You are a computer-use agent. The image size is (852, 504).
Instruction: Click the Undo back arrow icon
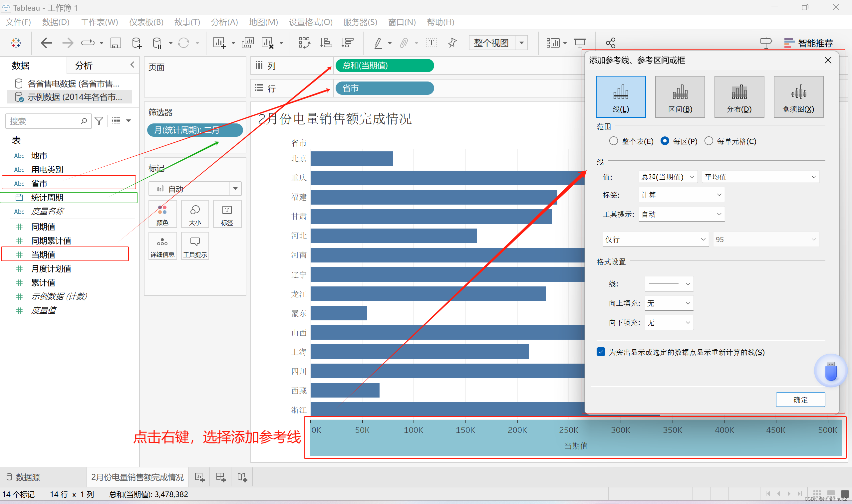click(46, 43)
